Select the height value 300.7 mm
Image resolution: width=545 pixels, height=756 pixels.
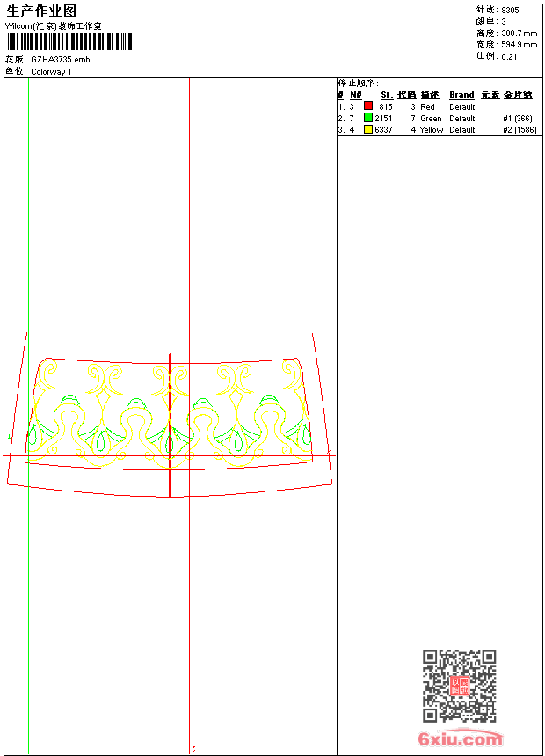[x=519, y=33]
